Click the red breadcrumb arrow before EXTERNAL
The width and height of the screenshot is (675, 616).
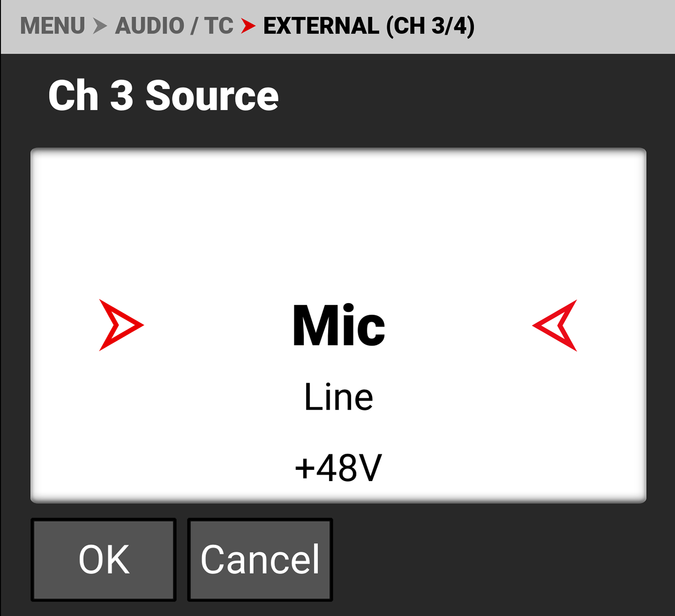[248, 26]
